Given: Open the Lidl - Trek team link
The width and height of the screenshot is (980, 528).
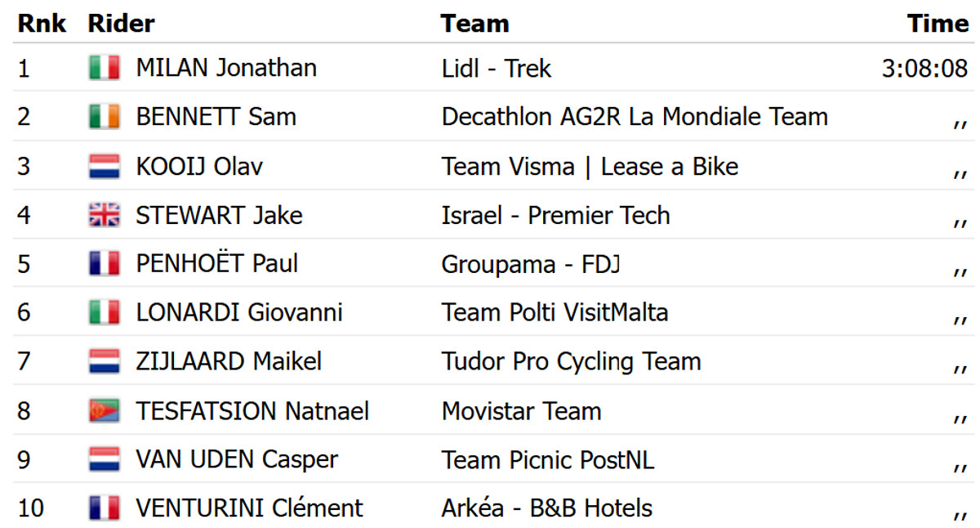Looking at the screenshot, I should pos(497,68).
